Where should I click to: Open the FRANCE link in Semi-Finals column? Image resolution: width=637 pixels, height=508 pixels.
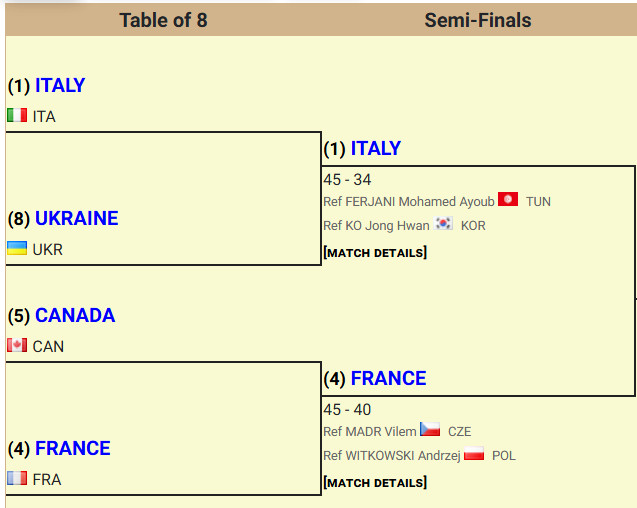coord(389,379)
